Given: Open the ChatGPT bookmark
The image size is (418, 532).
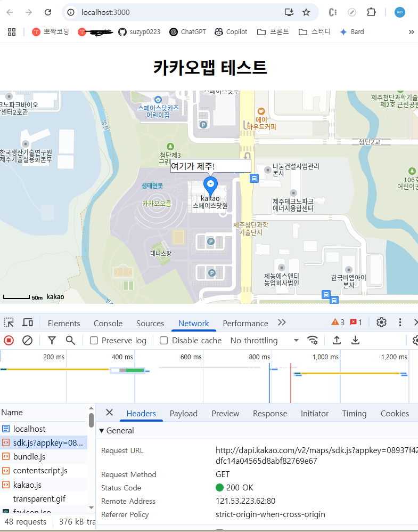Looking at the screenshot, I should pyautogui.click(x=188, y=32).
